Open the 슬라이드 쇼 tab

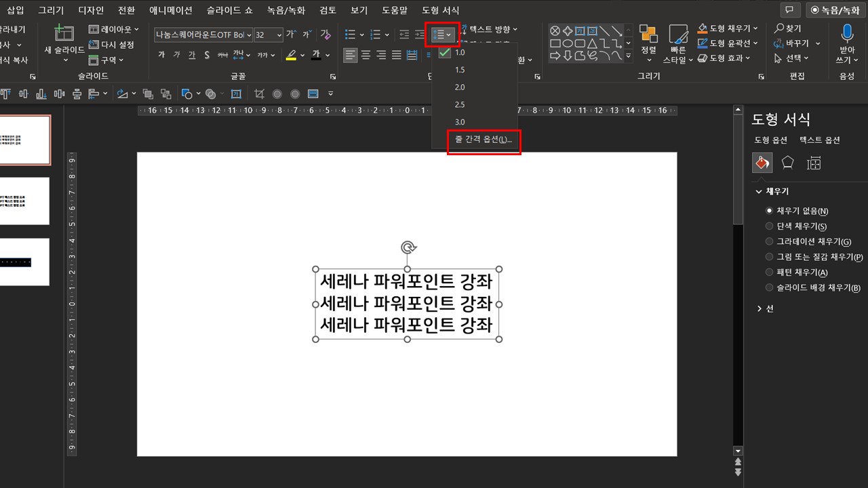231,10
